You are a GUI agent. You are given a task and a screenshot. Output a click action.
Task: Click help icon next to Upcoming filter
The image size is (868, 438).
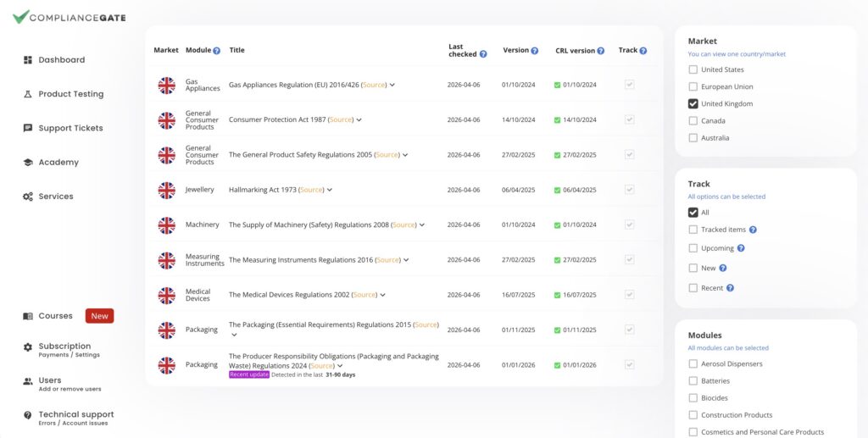pyautogui.click(x=741, y=248)
